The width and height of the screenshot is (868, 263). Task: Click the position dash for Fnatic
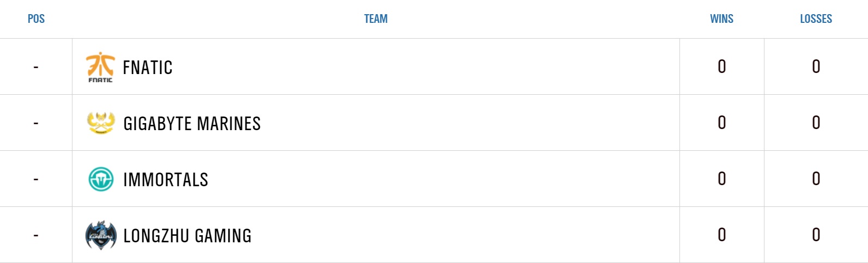(x=36, y=67)
